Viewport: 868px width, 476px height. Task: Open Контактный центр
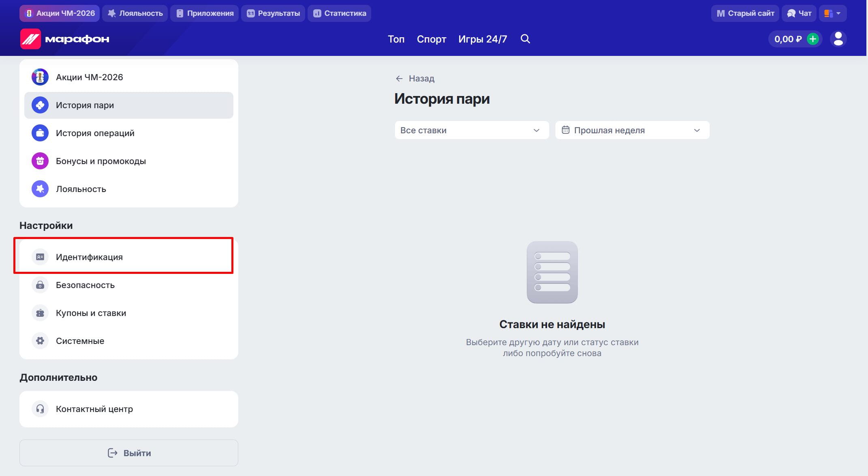coord(129,409)
